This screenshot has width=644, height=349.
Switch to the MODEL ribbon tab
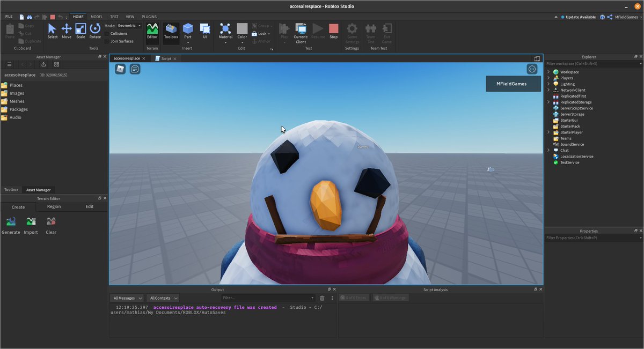(97, 17)
